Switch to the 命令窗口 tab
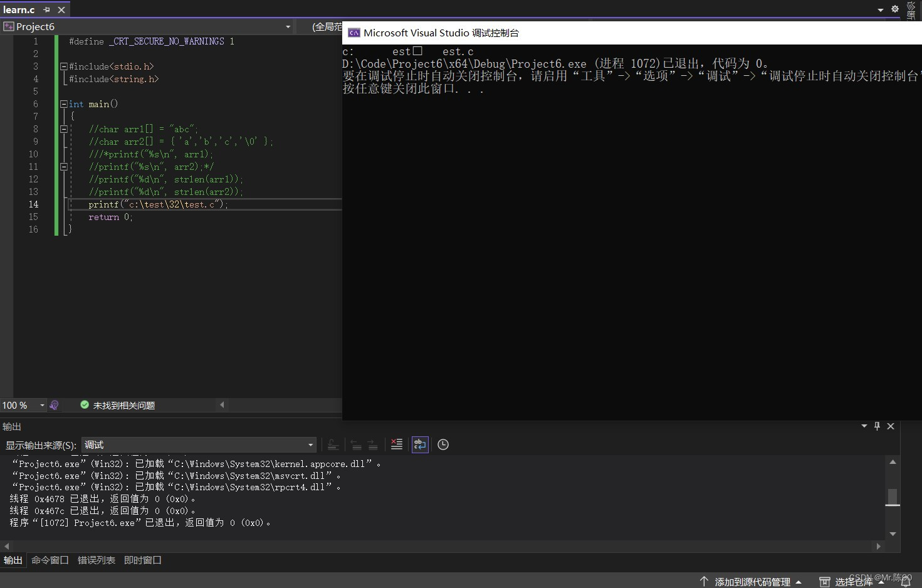 50,560
